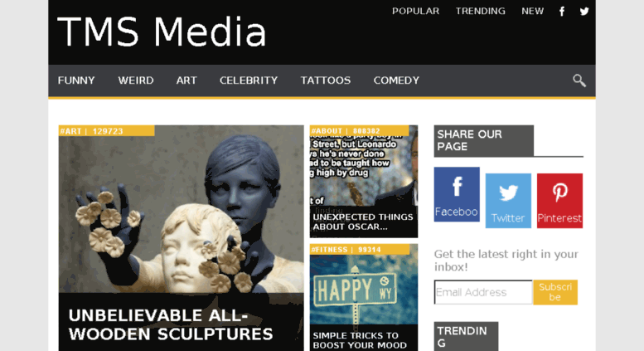Share page via Pinterest tile
644x351 pixels.
point(559,201)
